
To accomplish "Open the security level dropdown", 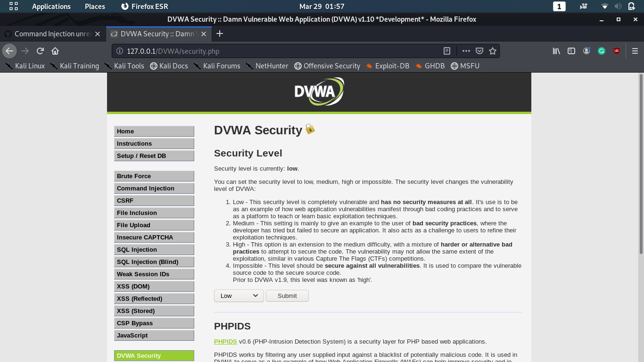I will pyautogui.click(x=239, y=296).
